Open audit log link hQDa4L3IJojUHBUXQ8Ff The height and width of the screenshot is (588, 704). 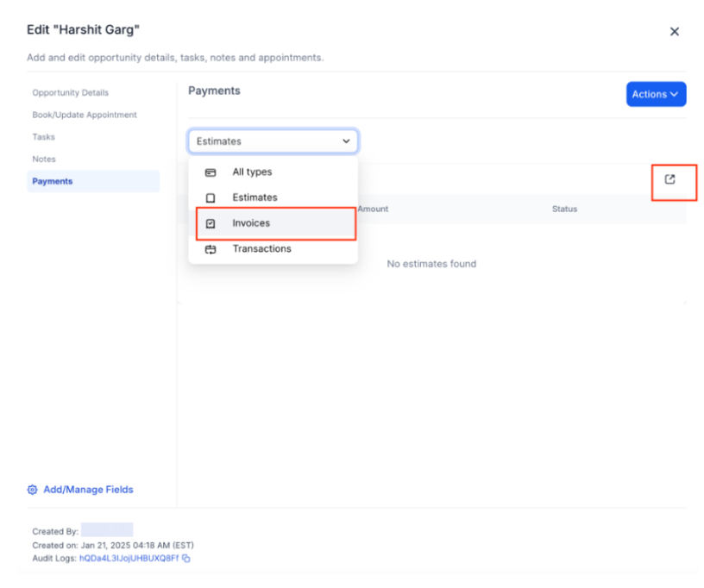tap(129, 559)
